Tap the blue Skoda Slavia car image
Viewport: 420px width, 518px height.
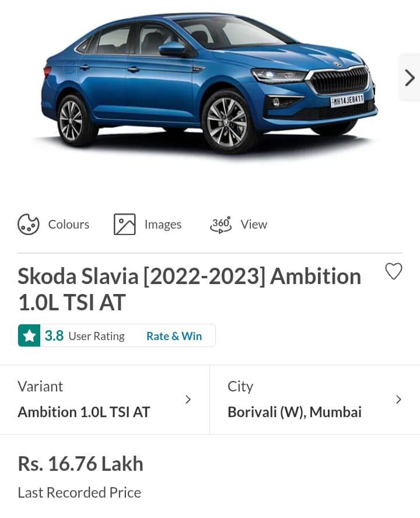209,83
